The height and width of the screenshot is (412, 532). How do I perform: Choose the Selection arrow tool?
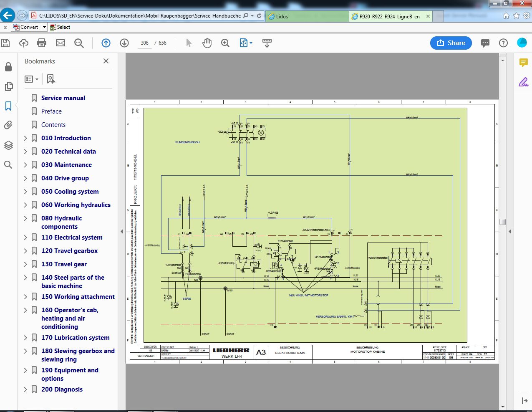189,43
